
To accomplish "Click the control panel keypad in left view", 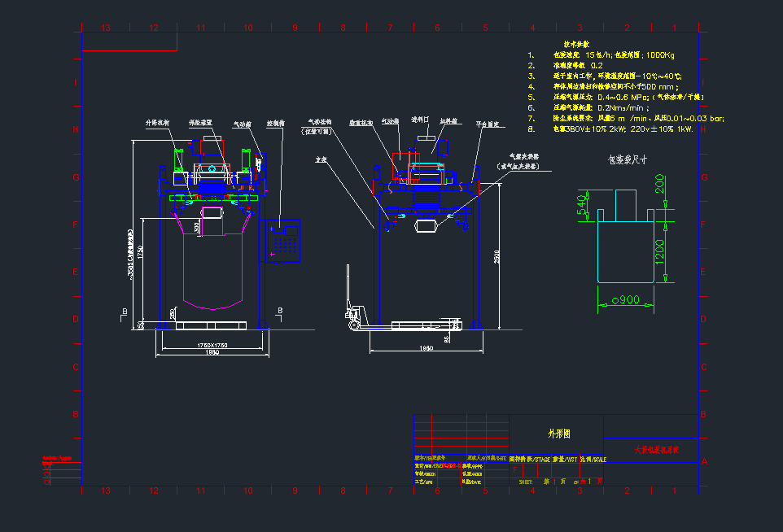I will tap(283, 241).
